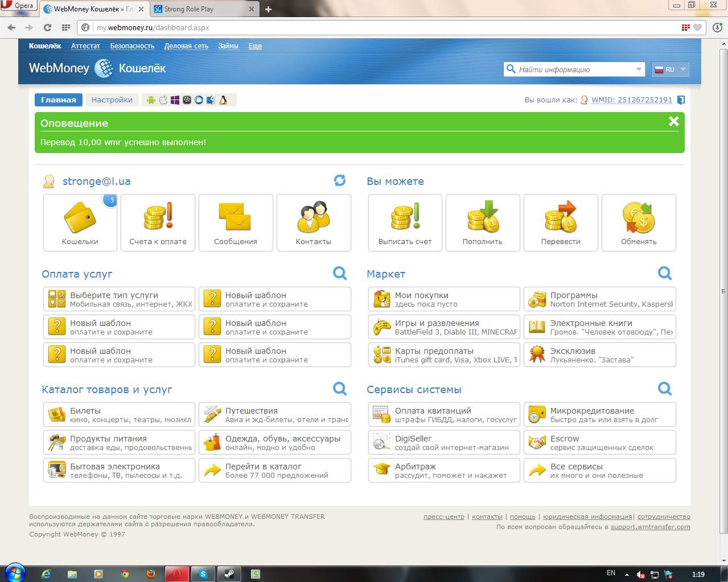The width and height of the screenshot is (728, 582).
Task: Switch to the Главная tab
Action: pos(59,100)
